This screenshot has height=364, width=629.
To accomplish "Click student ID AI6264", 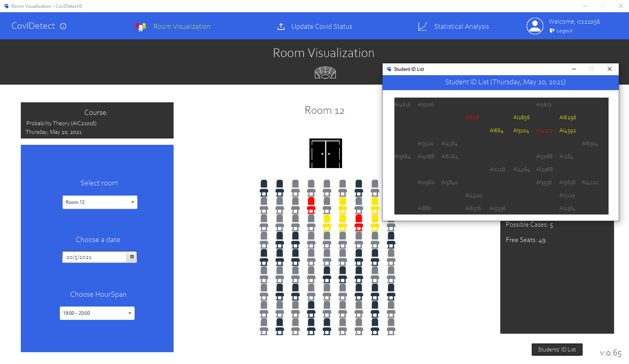I will coord(449,156).
